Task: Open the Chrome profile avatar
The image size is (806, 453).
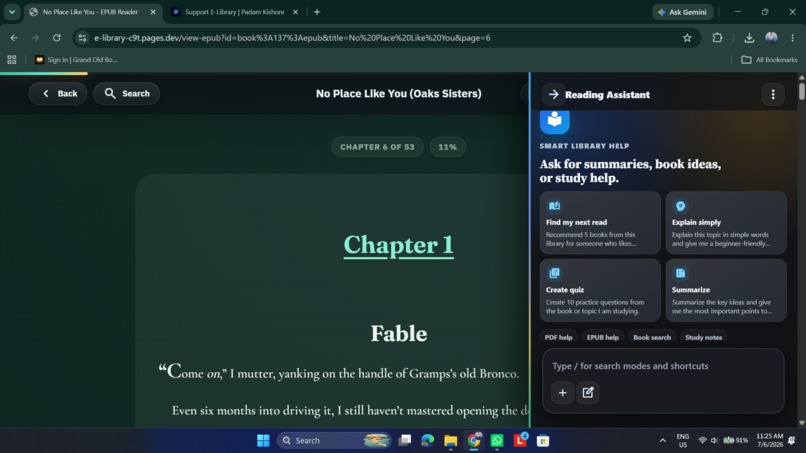Action: (771, 38)
